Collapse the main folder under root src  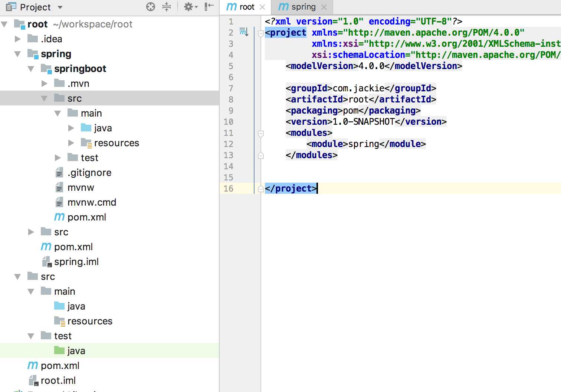(31, 291)
